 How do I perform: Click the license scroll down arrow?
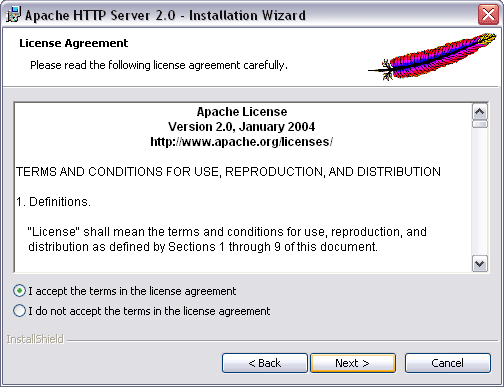pyautogui.click(x=480, y=264)
